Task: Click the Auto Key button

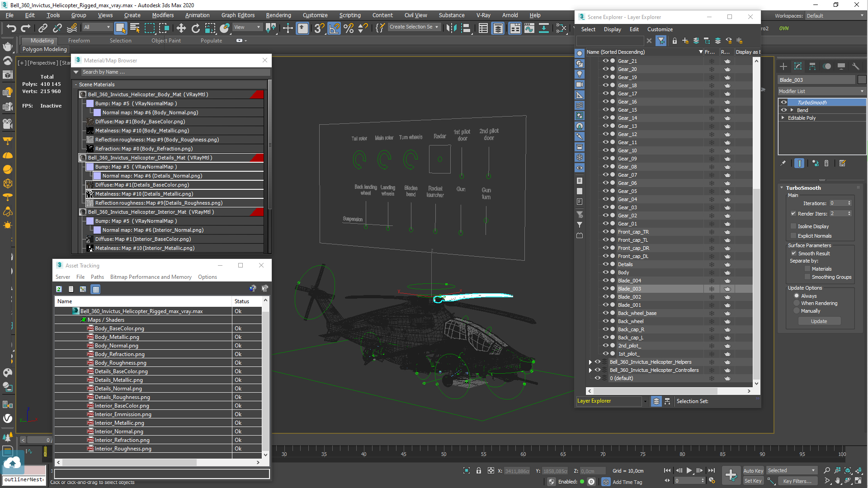Action: click(x=753, y=470)
